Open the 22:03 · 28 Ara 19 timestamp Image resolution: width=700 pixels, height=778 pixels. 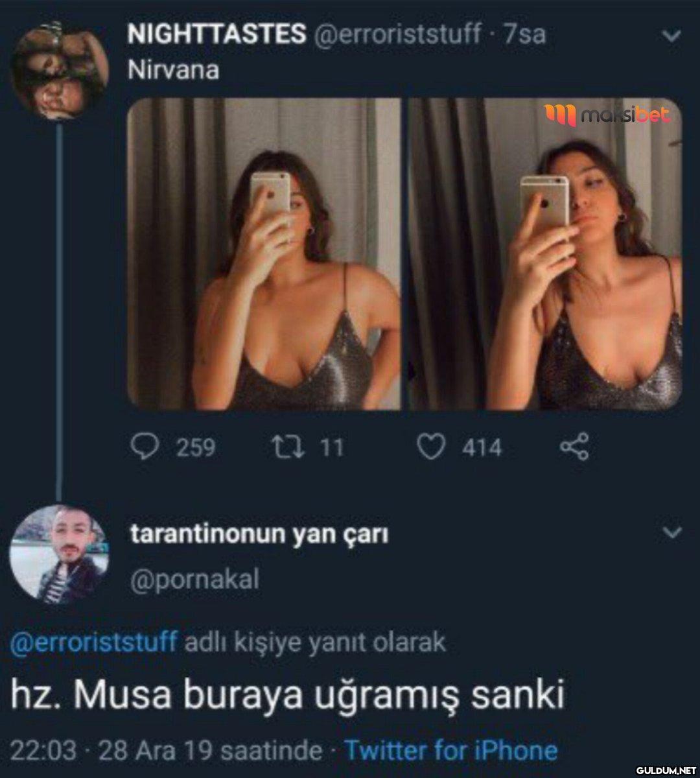[x=167, y=750]
